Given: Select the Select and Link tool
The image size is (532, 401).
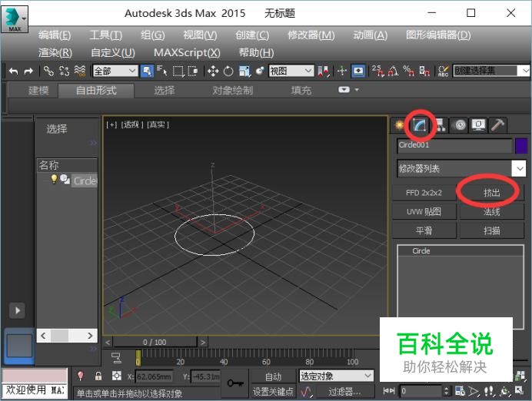Looking at the screenshot, I should point(49,71).
